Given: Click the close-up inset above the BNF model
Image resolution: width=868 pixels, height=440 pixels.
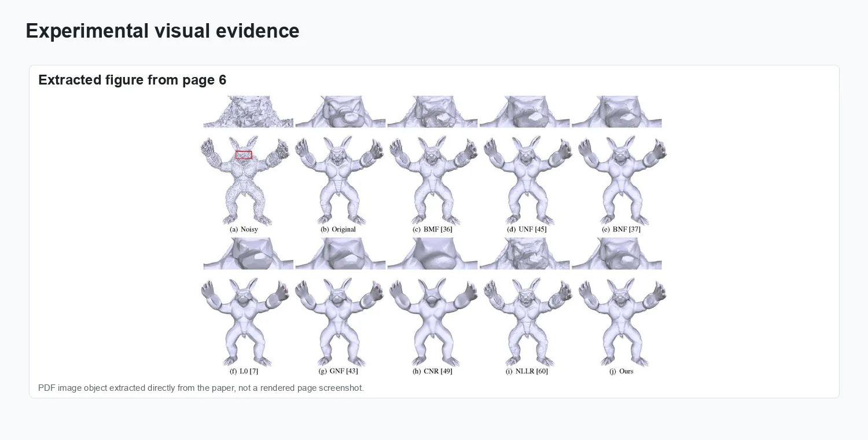Looking at the screenshot, I should [x=617, y=112].
